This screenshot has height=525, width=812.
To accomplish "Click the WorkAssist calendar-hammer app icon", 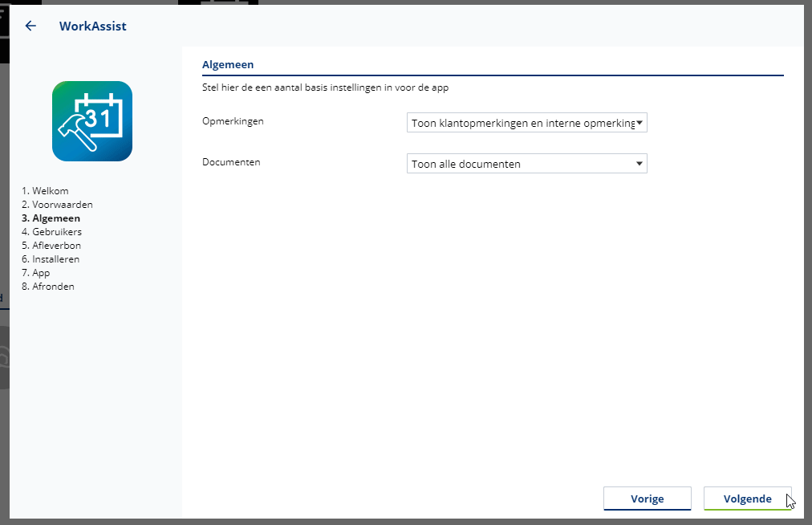I will [x=92, y=121].
